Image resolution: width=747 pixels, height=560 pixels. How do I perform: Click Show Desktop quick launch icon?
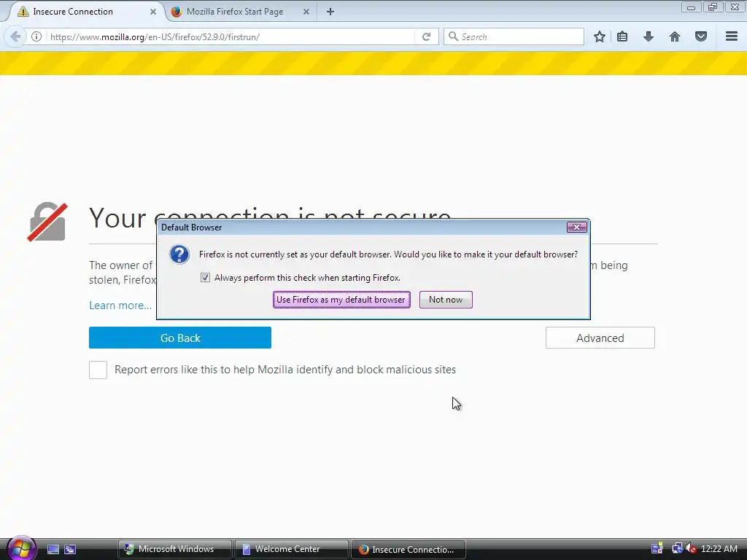coord(53,550)
